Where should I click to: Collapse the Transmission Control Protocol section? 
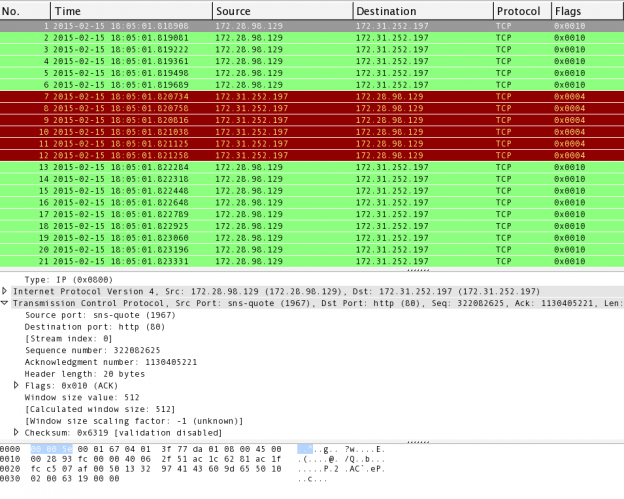[5, 302]
